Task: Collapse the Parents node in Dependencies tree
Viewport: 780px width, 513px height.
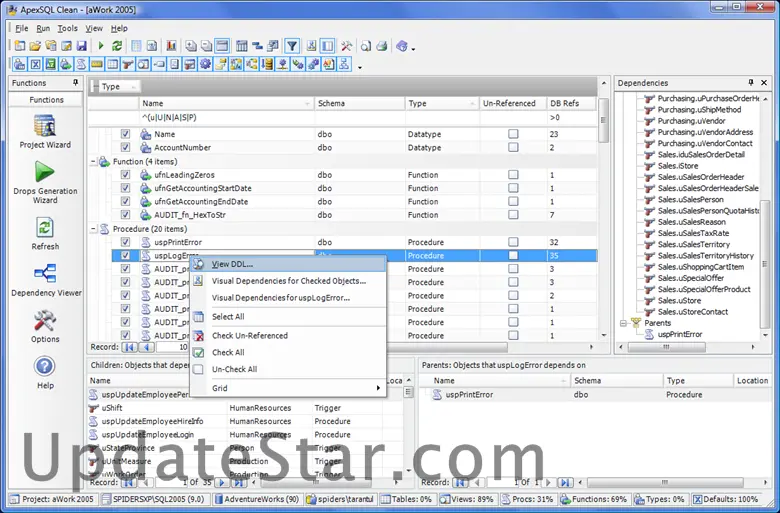Action: [x=623, y=323]
